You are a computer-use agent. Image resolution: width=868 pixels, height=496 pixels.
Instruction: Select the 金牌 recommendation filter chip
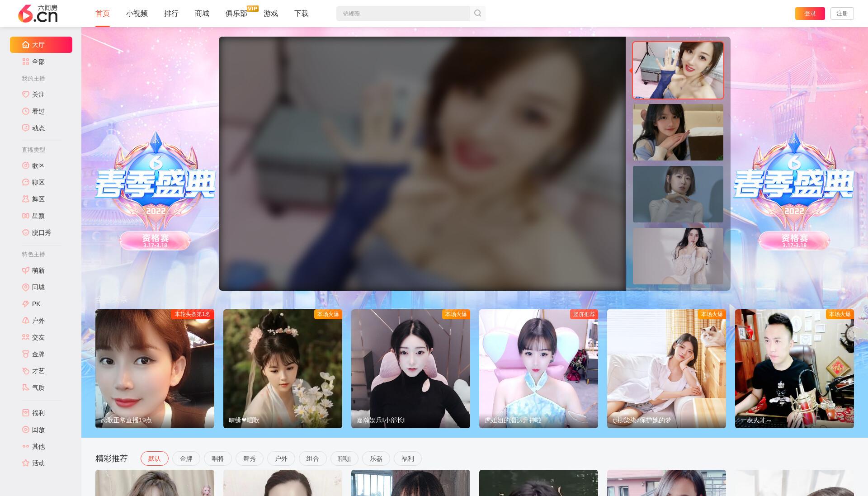click(186, 458)
